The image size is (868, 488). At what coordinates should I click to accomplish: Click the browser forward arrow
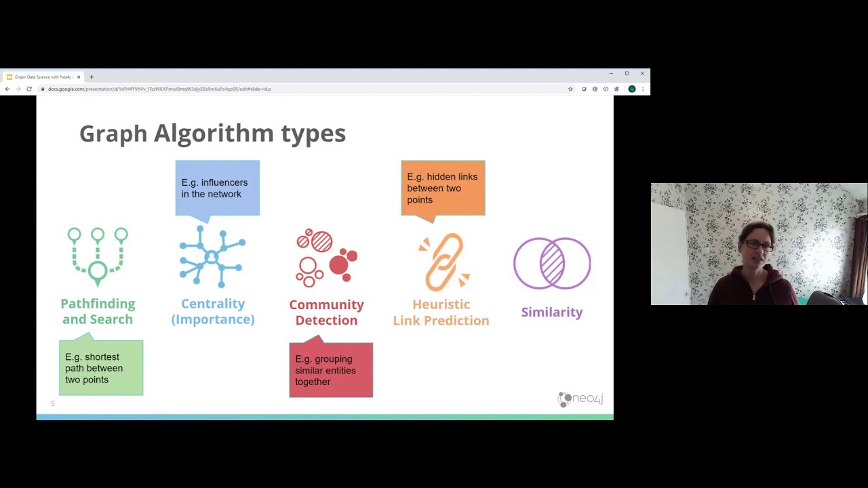click(x=18, y=89)
